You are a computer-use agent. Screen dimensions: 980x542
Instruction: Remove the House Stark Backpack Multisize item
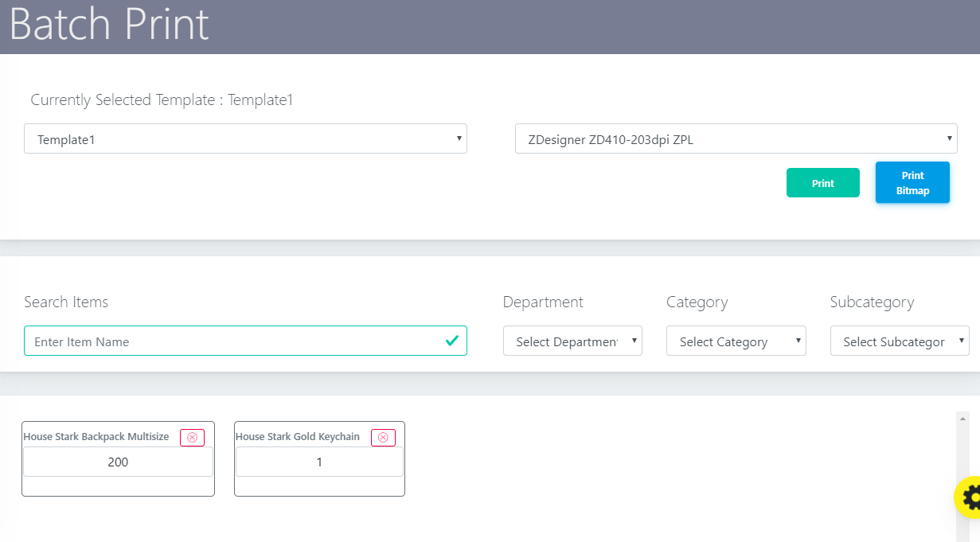coord(192,437)
